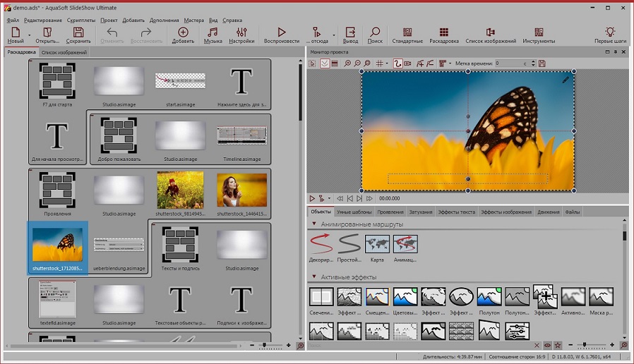This screenshot has width=634, height=364.
Task: Click the zoom-out magnifier in the project monitor
Action: click(x=357, y=63)
